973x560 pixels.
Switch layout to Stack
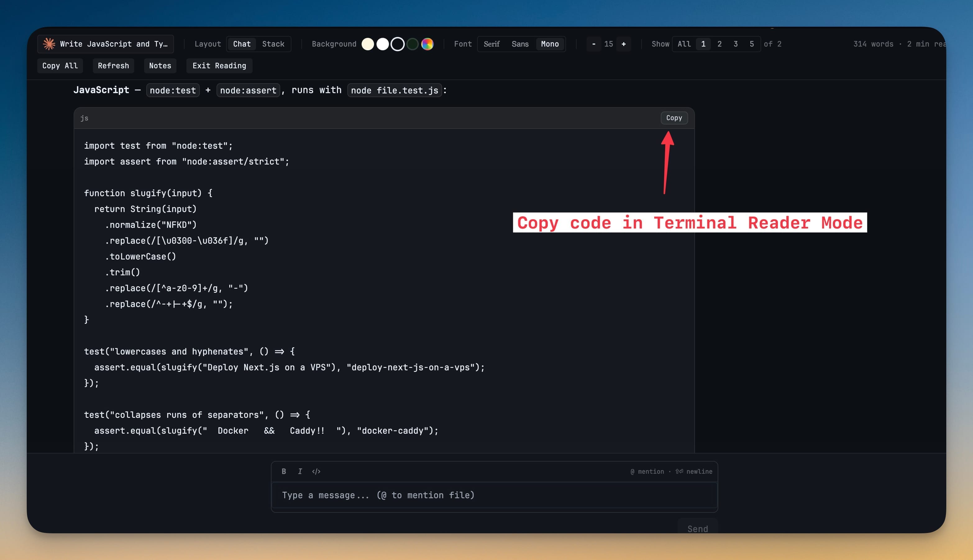click(x=273, y=44)
